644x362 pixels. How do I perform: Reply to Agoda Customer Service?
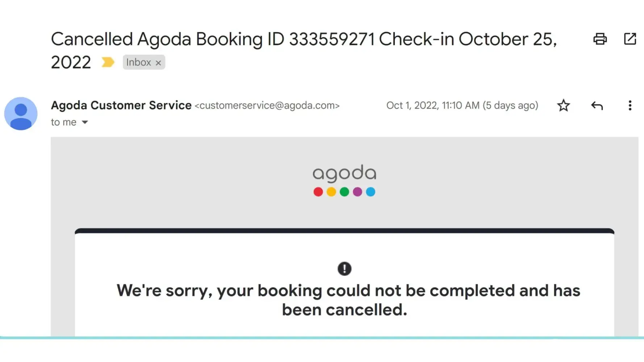tap(597, 106)
